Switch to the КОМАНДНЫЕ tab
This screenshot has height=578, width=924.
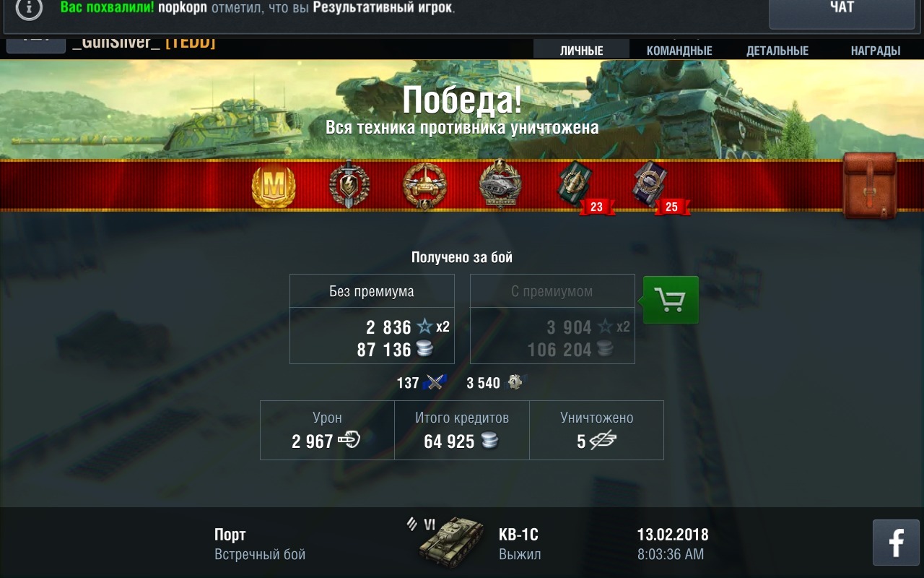(679, 51)
